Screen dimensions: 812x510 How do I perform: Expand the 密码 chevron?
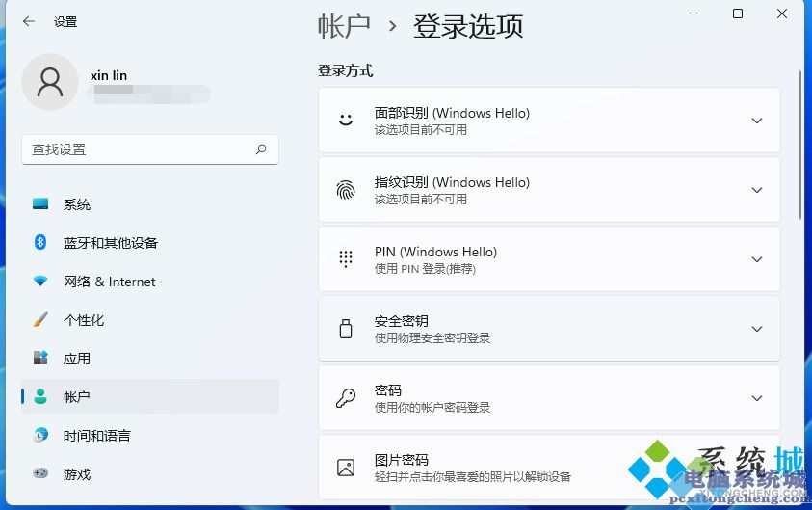point(756,398)
